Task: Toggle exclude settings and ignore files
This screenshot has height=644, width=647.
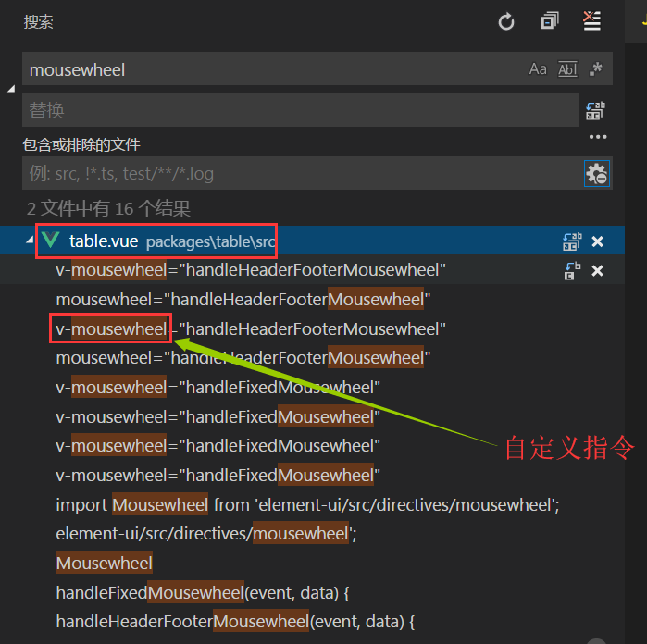Action: click(597, 173)
